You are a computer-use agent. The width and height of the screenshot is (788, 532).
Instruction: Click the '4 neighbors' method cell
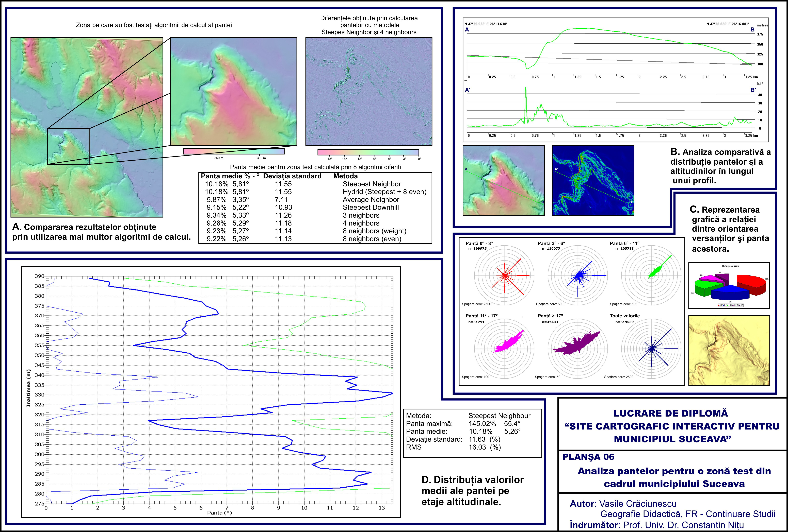(x=361, y=223)
